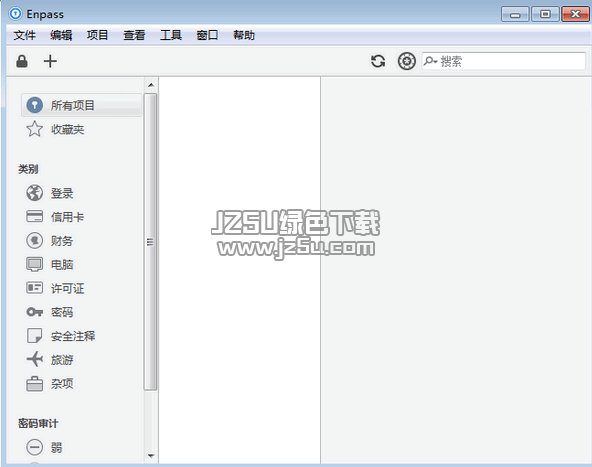Close the Enpass window
592x467 pixels.
click(x=575, y=14)
